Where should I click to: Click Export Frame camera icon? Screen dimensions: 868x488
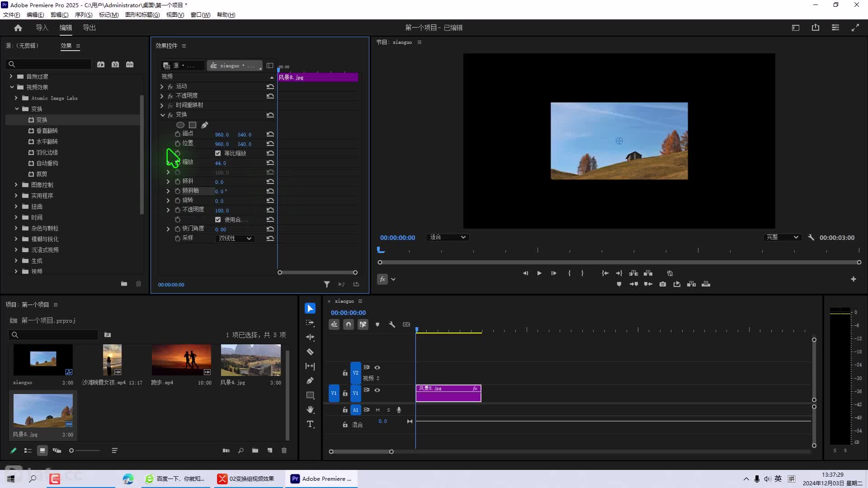click(x=663, y=284)
